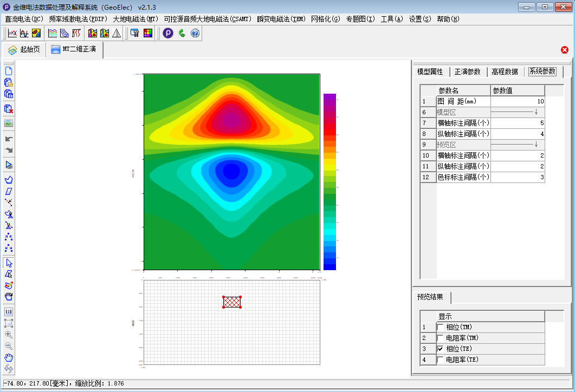The height and width of the screenshot is (392, 575).
Task: Enable the 电阻率(TM) display checkbox
Action: [x=441, y=338]
